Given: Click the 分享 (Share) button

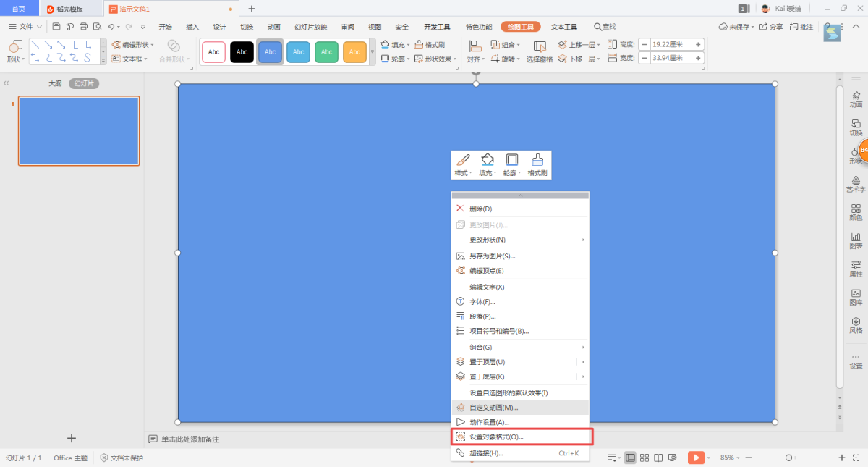Looking at the screenshot, I should 771,27.
